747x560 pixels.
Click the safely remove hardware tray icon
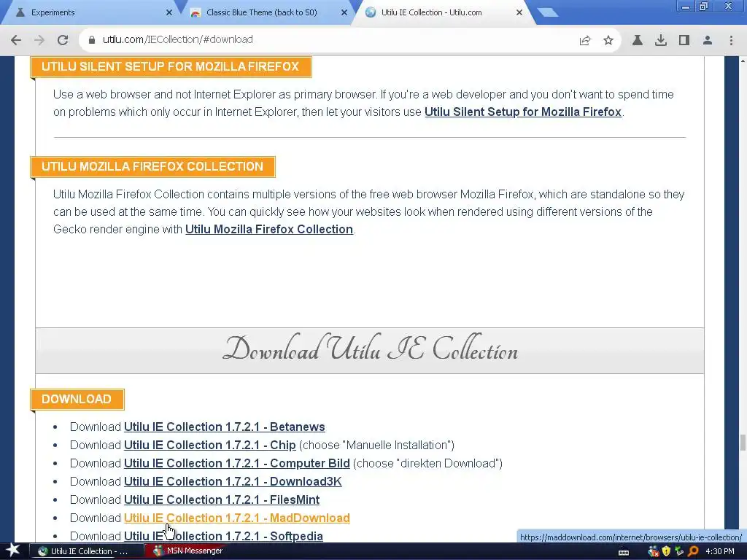pos(679,551)
